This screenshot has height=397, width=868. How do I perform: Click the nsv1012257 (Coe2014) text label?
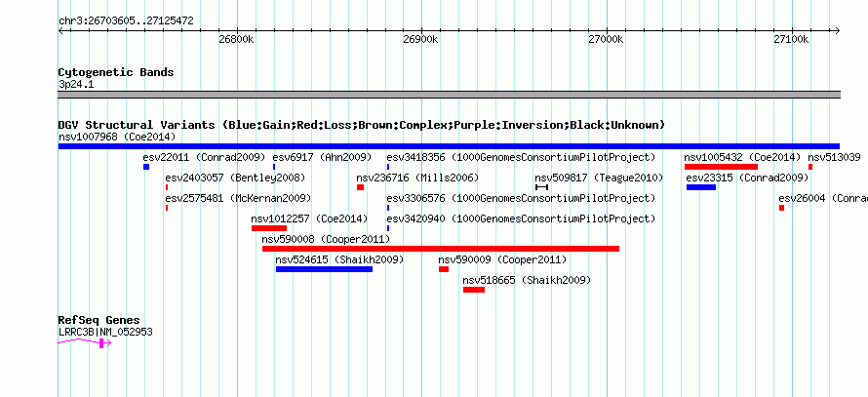click(x=309, y=218)
